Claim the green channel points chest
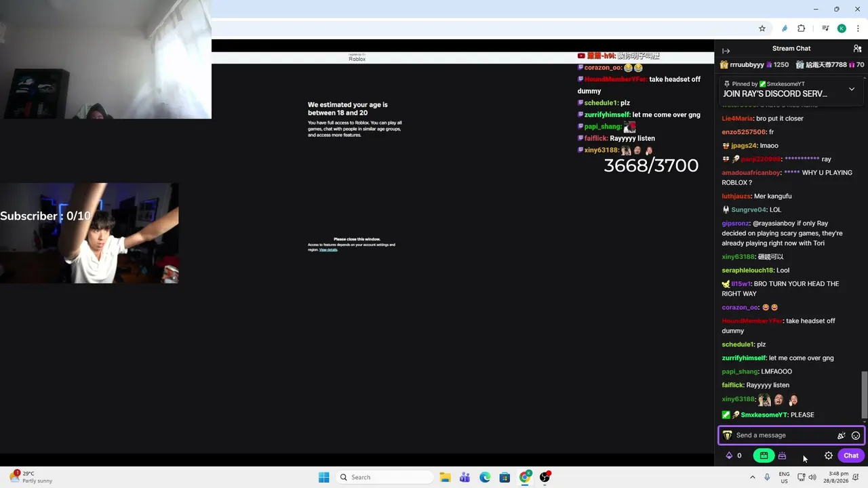Viewport: 868px width, 488px height. (x=764, y=455)
